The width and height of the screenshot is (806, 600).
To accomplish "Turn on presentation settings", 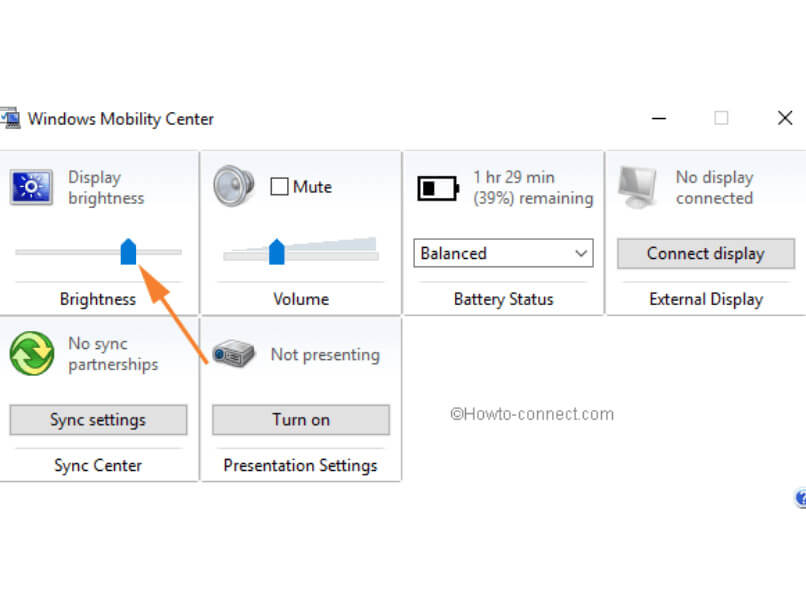I will pyautogui.click(x=301, y=420).
